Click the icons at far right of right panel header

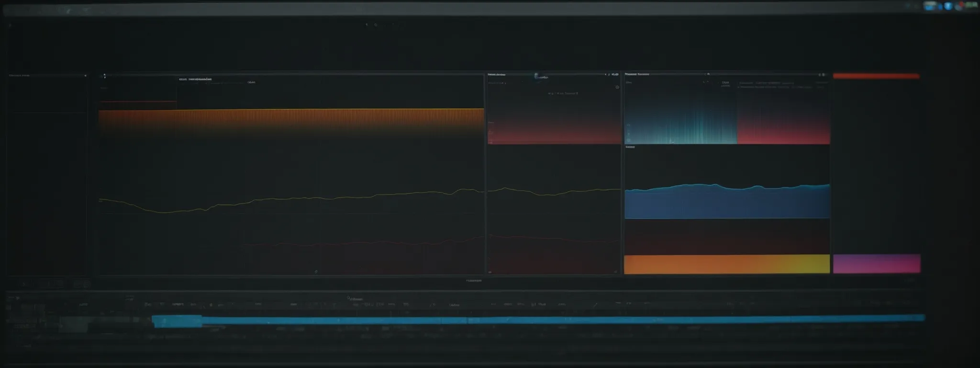click(x=821, y=75)
